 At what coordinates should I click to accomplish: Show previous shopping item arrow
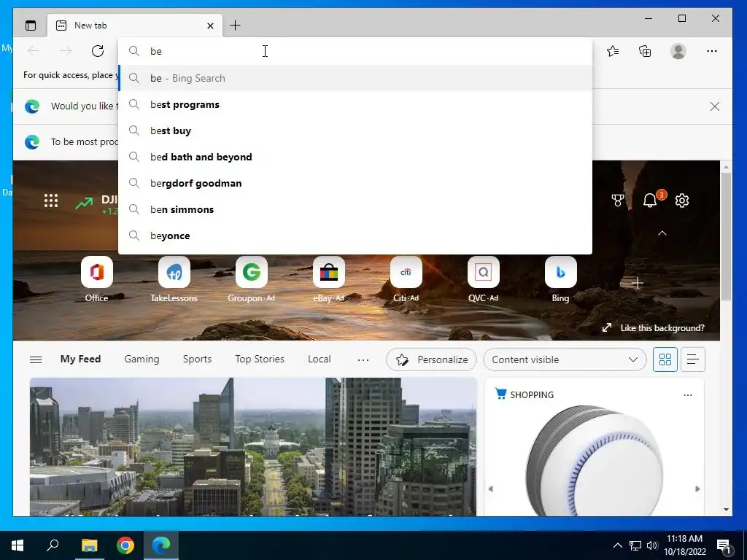coord(491,489)
